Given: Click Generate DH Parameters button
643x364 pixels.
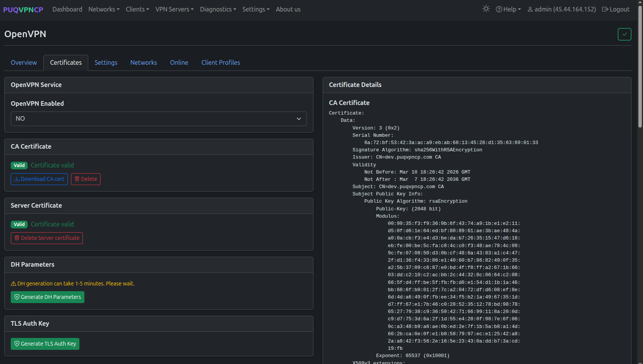Looking at the screenshot, I should click(48, 297).
